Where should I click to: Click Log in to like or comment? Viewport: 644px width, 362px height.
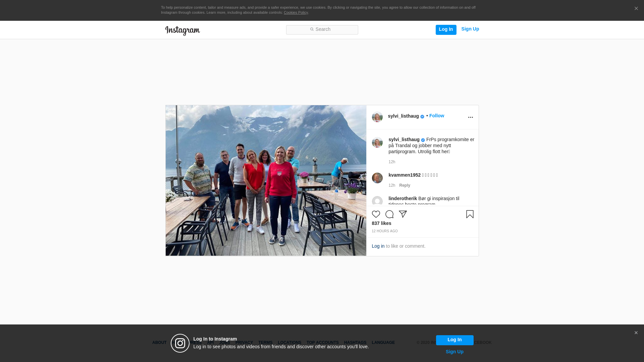click(x=378, y=246)
